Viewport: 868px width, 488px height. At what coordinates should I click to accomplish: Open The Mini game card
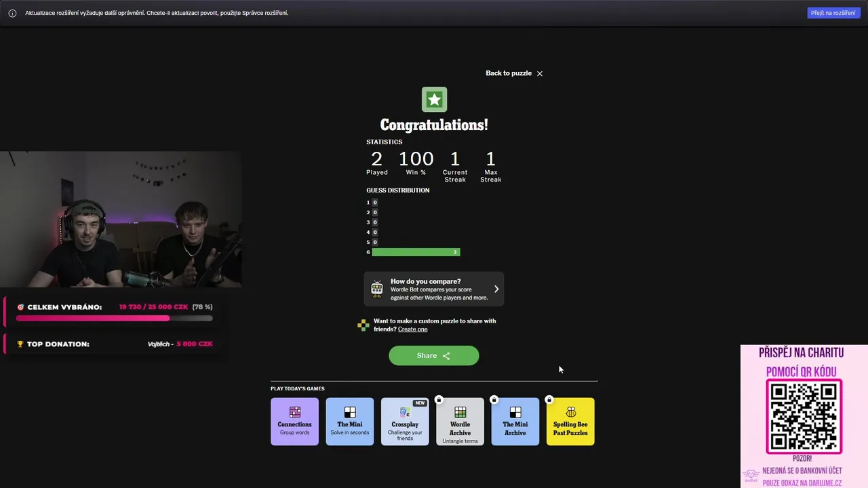point(350,422)
